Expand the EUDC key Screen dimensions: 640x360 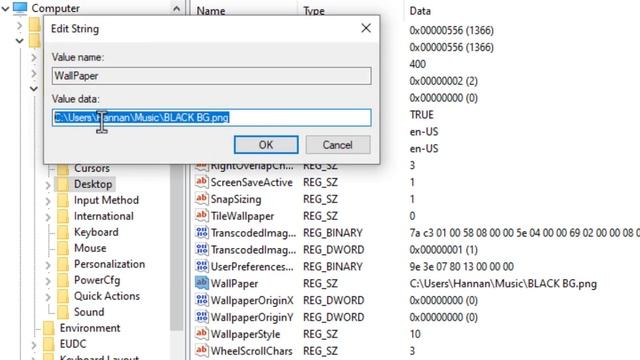click(34, 345)
